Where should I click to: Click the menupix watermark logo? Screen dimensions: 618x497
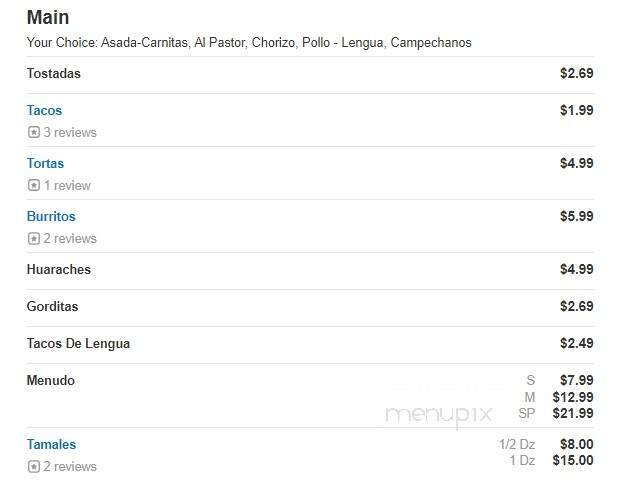[x=439, y=414]
